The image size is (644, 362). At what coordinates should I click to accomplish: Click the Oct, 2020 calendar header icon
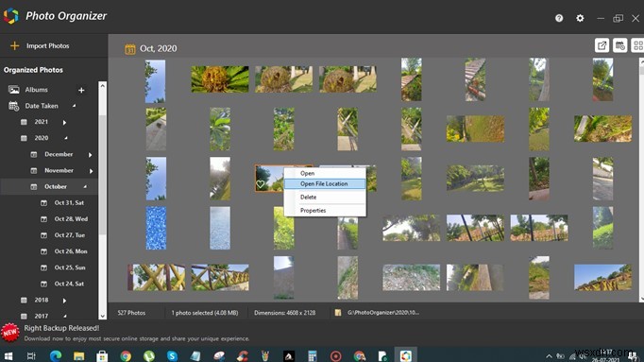[129, 49]
